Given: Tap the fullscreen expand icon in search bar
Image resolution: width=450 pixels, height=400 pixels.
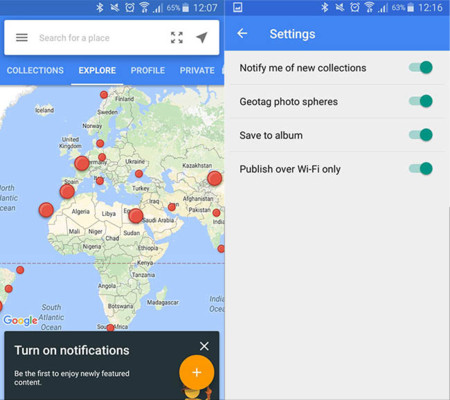Looking at the screenshot, I should coord(177,38).
